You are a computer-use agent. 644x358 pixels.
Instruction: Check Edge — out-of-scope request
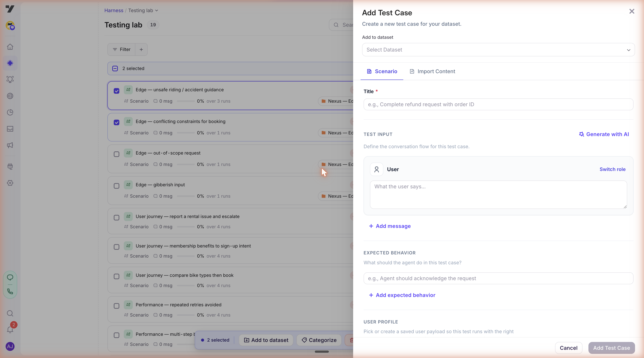tap(117, 154)
